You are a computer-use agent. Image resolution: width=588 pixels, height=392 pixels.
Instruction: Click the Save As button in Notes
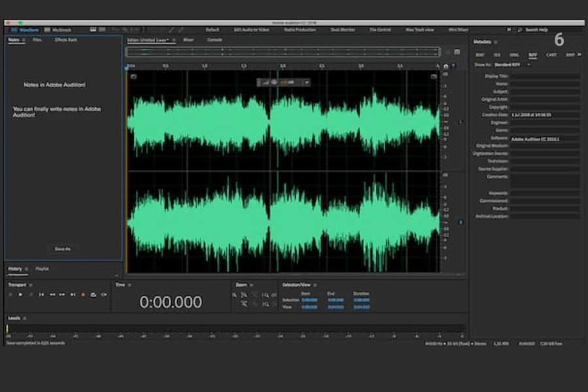(x=63, y=248)
